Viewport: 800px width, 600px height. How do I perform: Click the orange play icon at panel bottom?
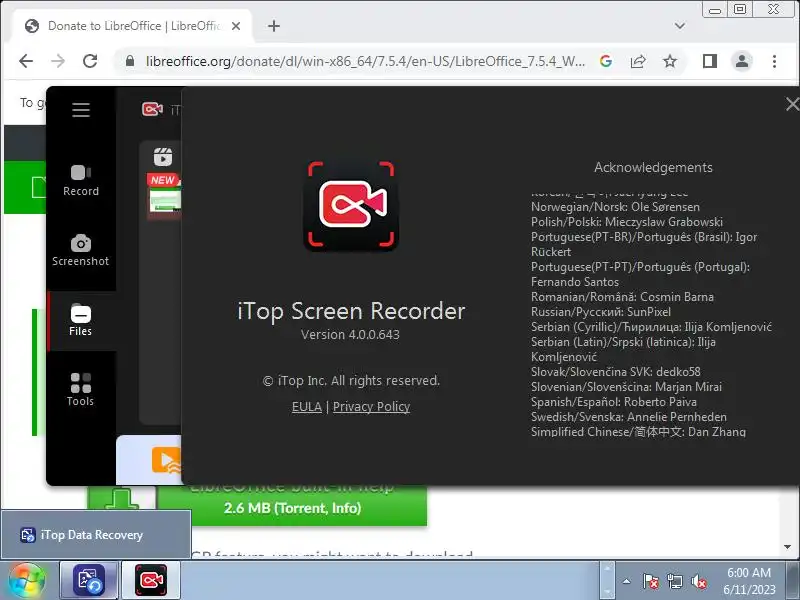166,460
